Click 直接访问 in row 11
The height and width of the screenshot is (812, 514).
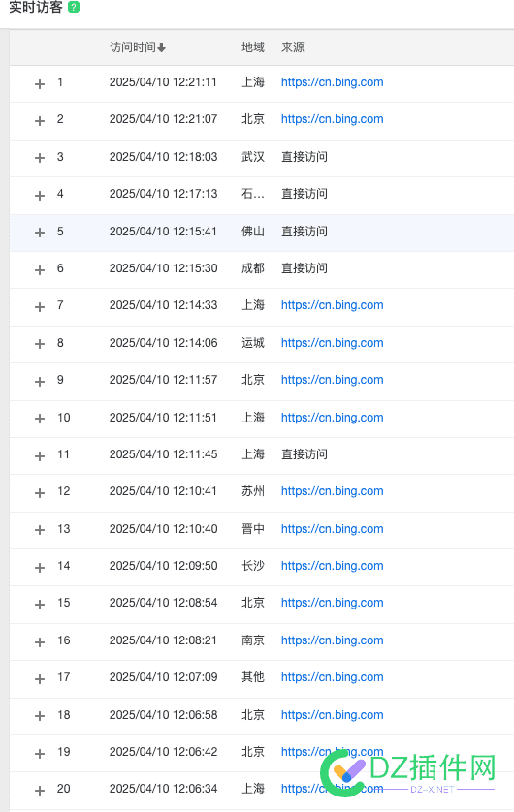(305, 454)
